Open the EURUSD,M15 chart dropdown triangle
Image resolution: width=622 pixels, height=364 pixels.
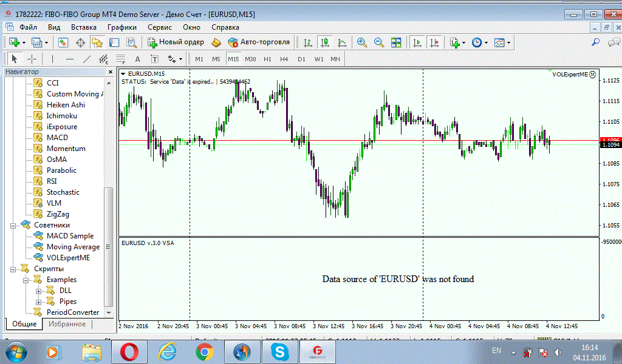(x=123, y=73)
